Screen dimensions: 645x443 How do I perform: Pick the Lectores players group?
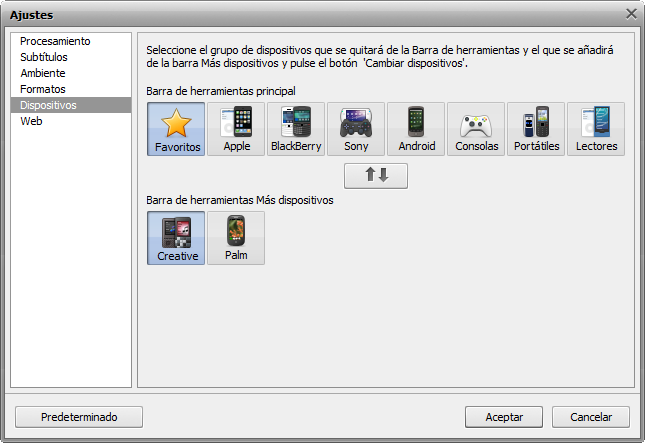(x=596, y=129)
